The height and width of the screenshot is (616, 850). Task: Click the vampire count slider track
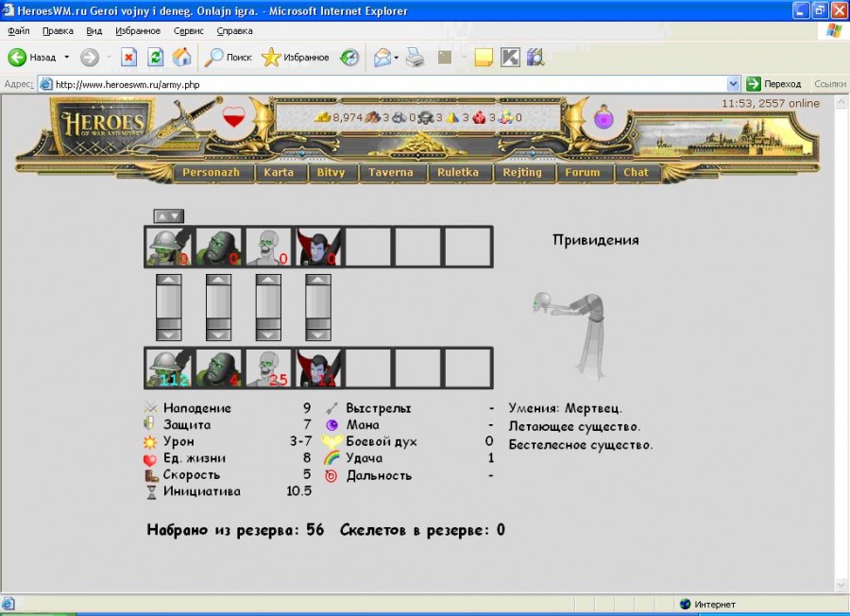[318, 307]
